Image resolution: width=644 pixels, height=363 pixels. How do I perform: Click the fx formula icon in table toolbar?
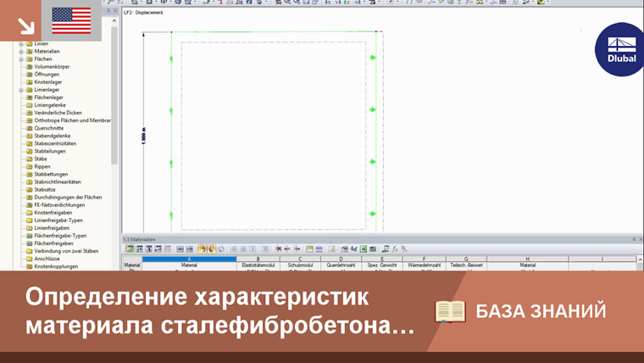tap(395, 249)
